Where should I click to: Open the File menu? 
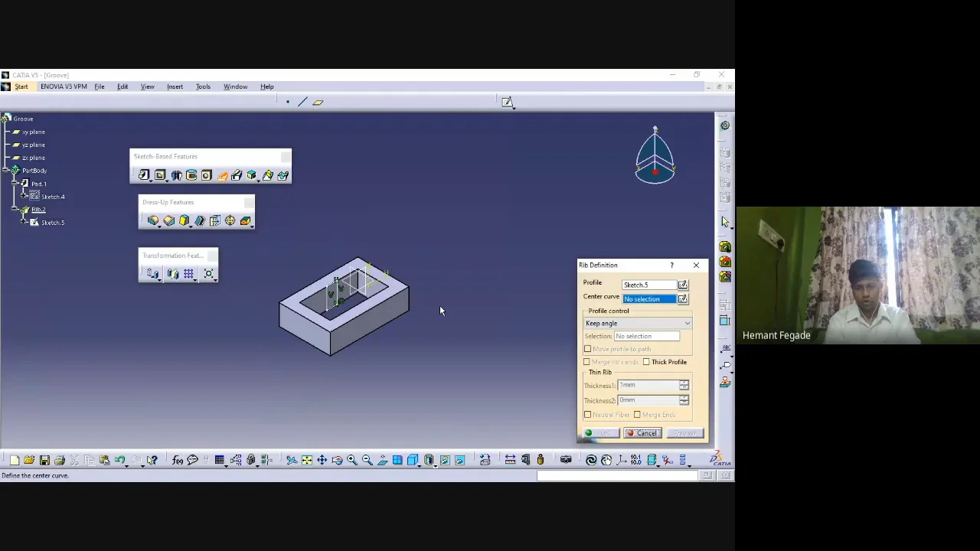100,86
